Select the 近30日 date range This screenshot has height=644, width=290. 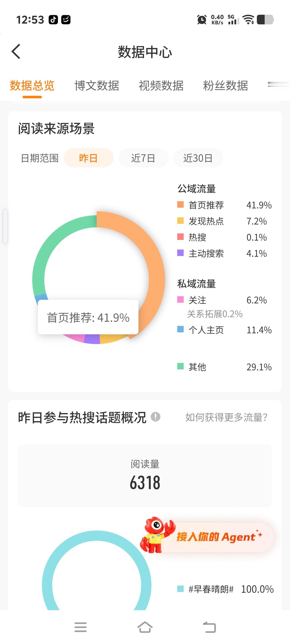point(198,158)
